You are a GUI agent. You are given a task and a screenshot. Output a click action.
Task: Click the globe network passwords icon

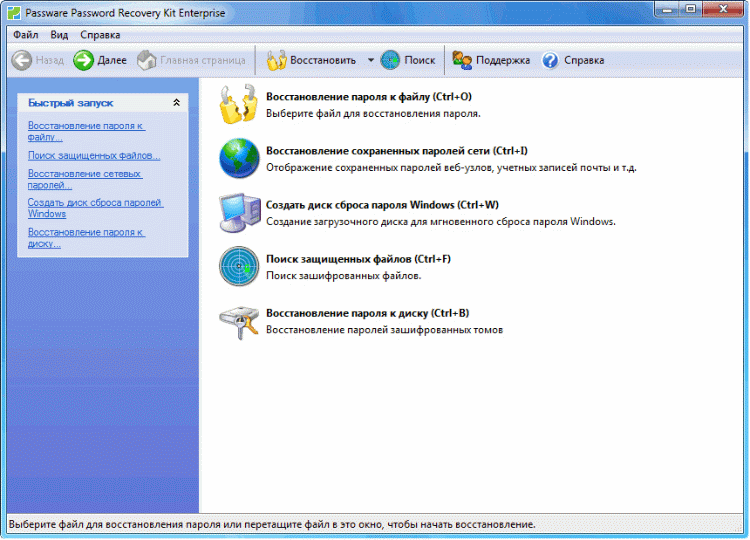239,158
